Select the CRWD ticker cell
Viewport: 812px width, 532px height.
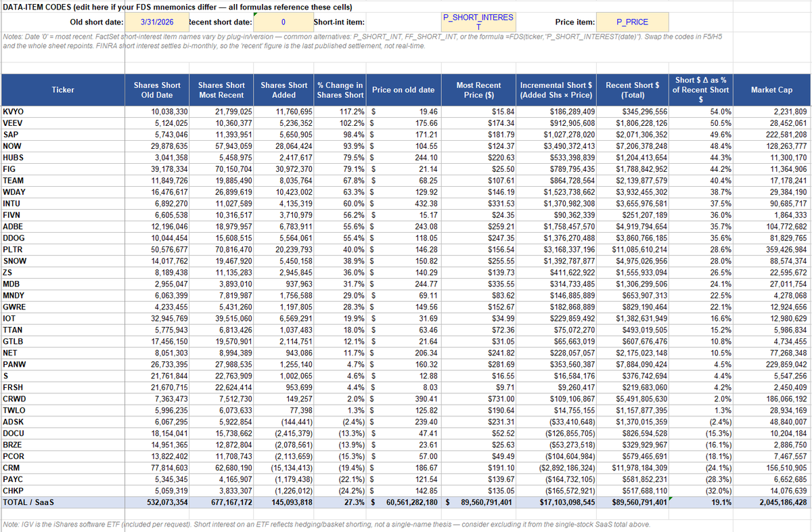coord(63,399)
